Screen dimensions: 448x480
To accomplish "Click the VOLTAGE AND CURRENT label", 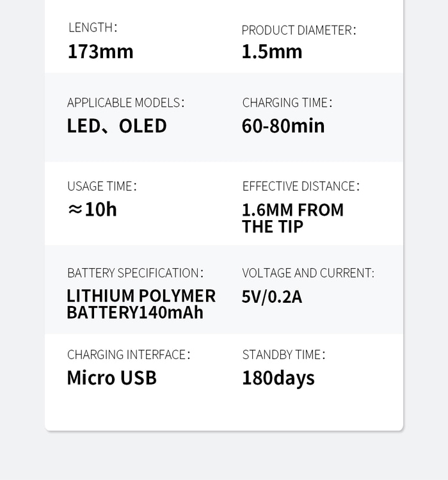I will pyautogui.click(x=308, y=273).
